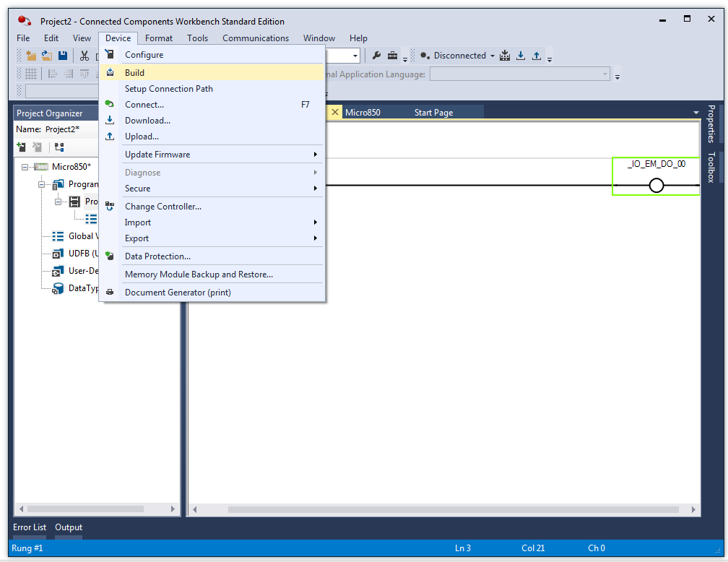Open the Help menu
Viewport: 728px width, 562px height.
pos(358,38)
